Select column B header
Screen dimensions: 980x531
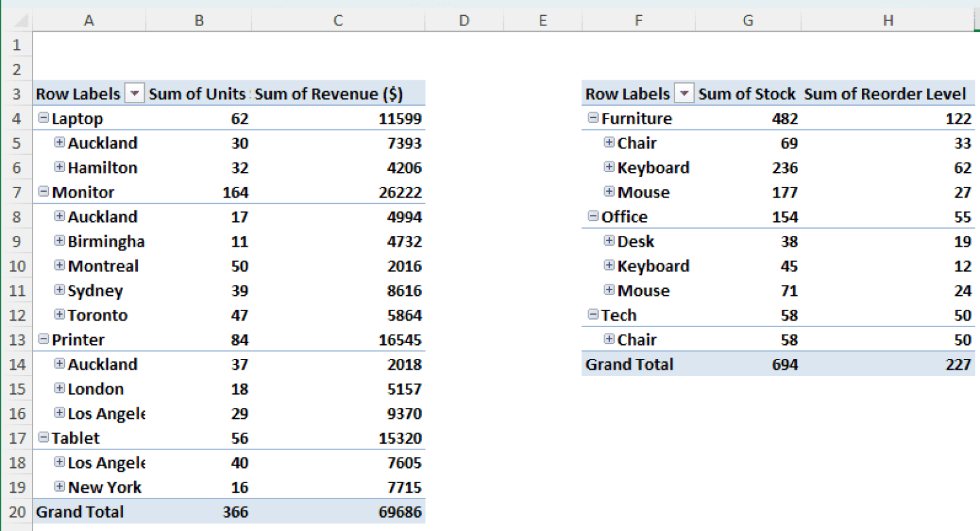(198, 20)
